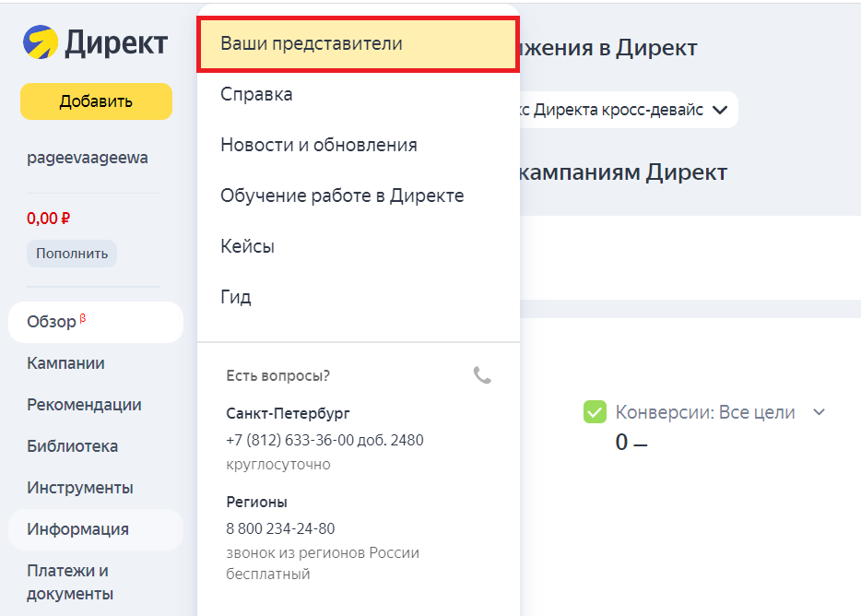Click the Пополнить button
The width and height of the screenshot is (861, 616).
[x=72, y=253]
